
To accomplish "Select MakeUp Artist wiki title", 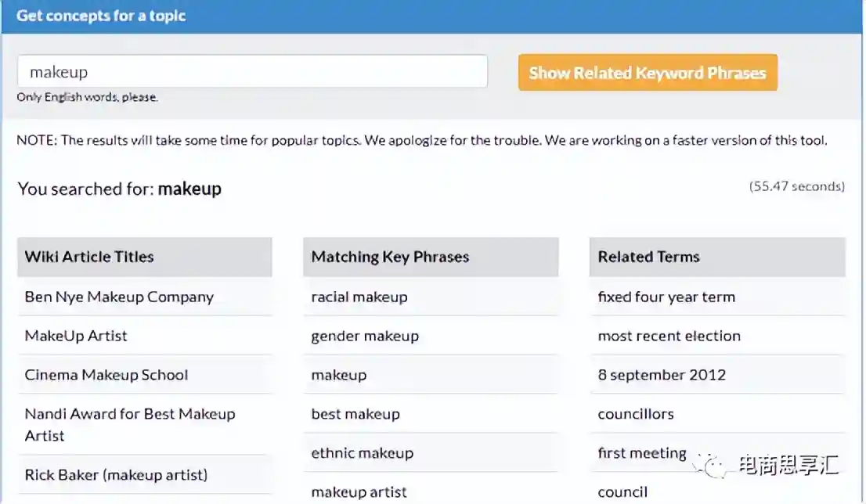I will point(76,336).
